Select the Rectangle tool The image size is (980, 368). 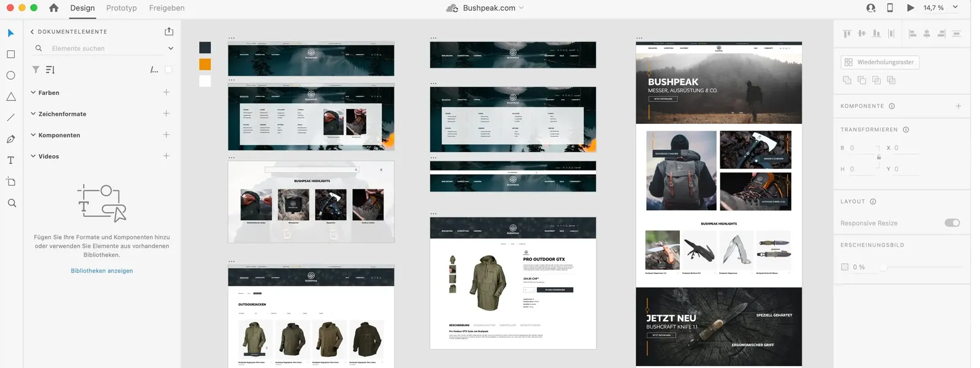click(11, 54)
